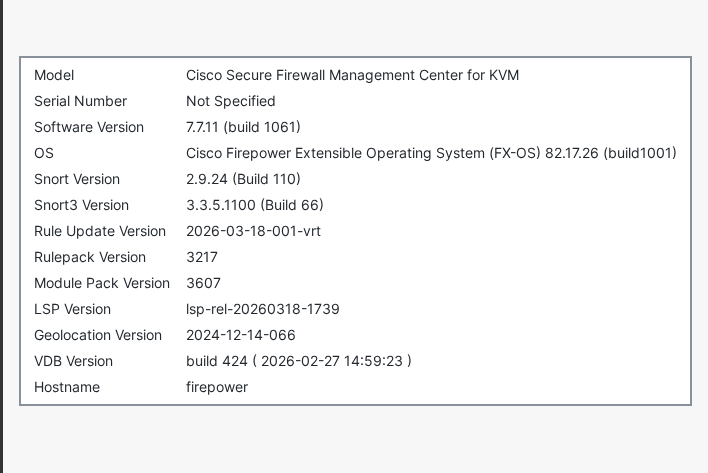Click the Rulepack Version label

(90, 257)
